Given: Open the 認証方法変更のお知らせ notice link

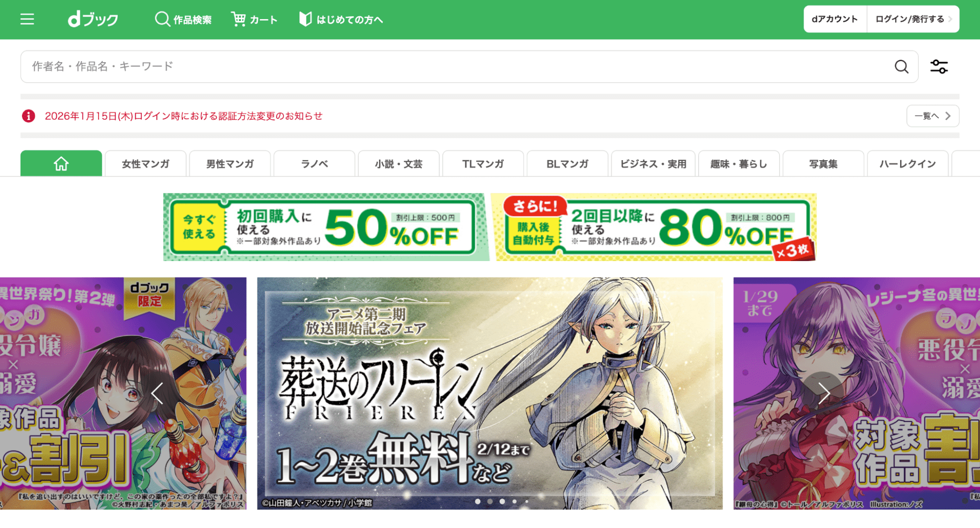Looking at the screenshot, I should coord(183,116).
